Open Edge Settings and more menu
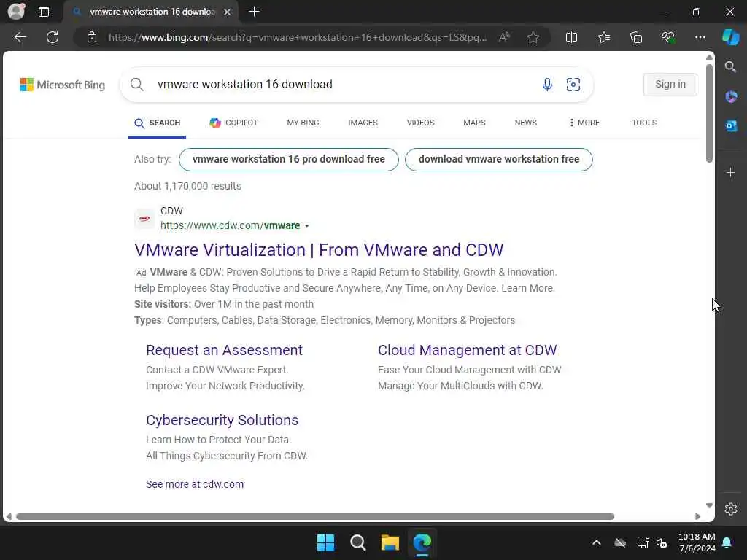The width and height of the screenshot is (747, 560). (700, 37)
